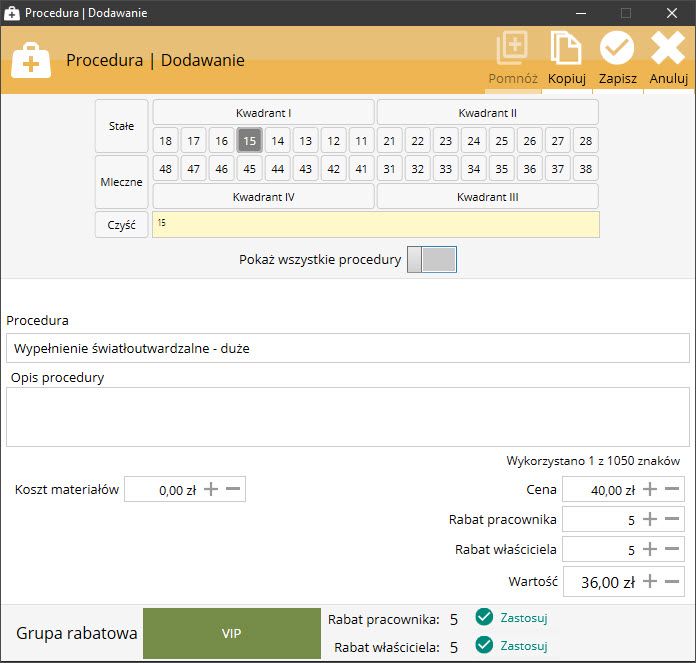Click Zastosuj for Rabat pracownika
This screenshot has width=696, height=663.
pos(524,617)
